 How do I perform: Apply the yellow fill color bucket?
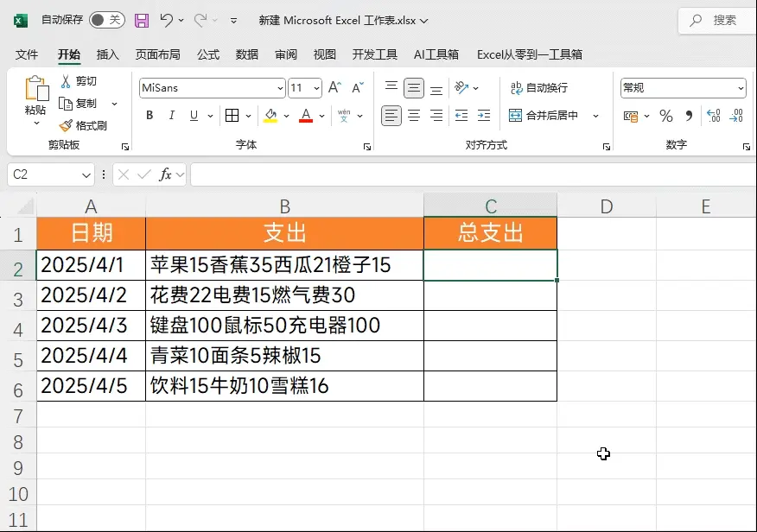[x=270, y=116]
